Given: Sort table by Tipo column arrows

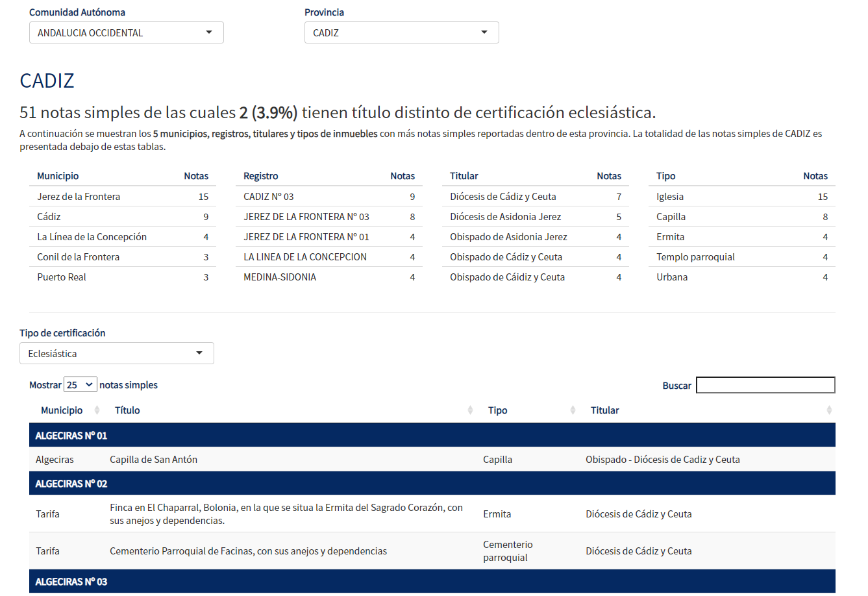Looking at the screenshot, I should pyautogui.click(x=573, y=410).
